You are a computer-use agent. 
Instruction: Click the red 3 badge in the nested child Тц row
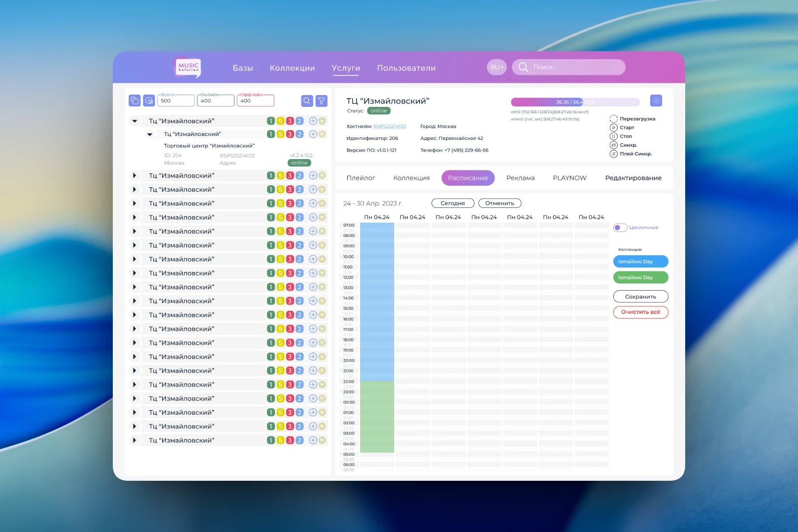(290, 134)
